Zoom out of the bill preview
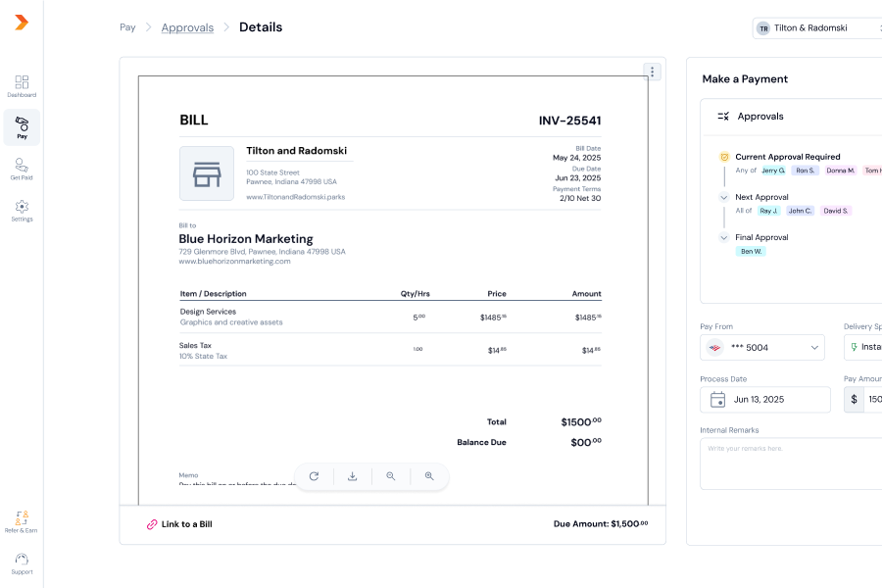This screenshot has width=882, height=588. coord(391,476)
